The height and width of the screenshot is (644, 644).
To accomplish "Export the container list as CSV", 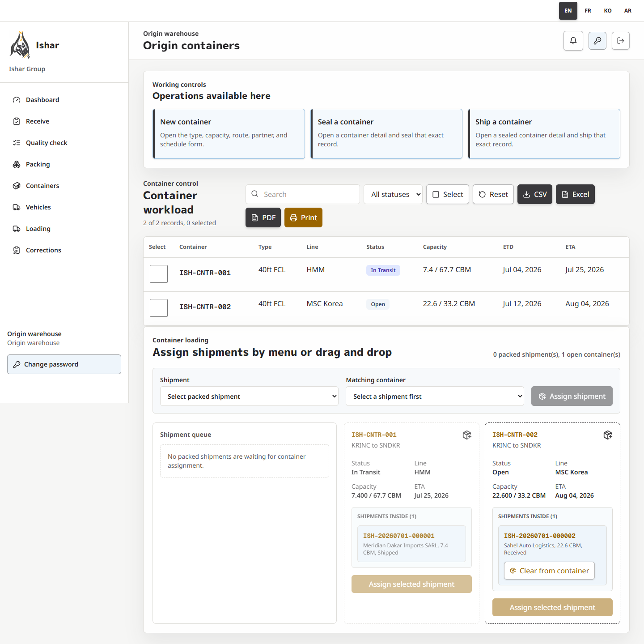I will (535, 194).
